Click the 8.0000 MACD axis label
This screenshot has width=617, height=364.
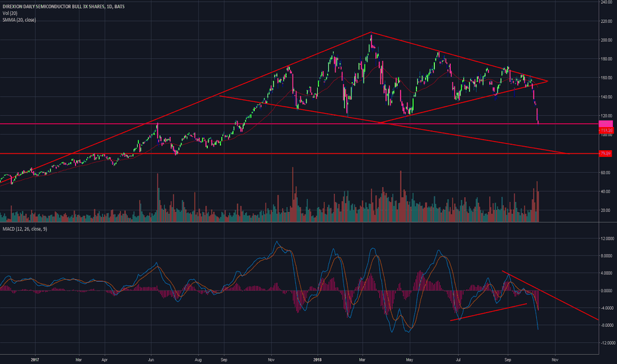tap(608, 255)
